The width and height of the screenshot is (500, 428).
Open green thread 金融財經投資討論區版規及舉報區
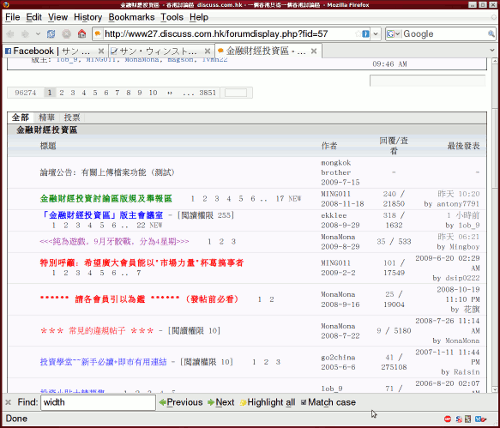(106, 199)
